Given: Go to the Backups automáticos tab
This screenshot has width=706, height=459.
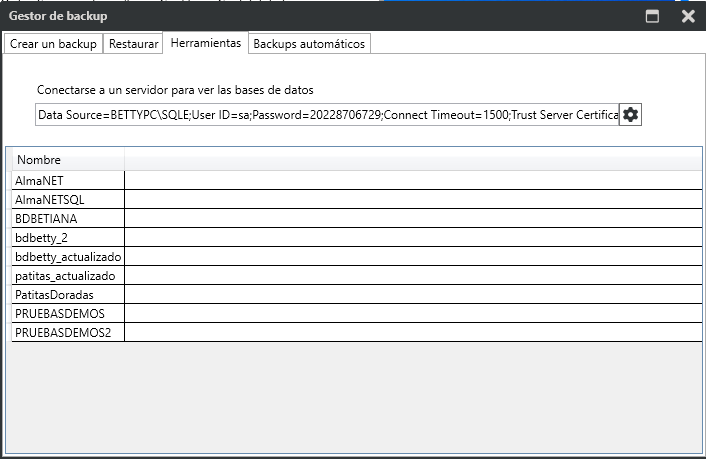Looking at the screenshot, I should 310,44.
